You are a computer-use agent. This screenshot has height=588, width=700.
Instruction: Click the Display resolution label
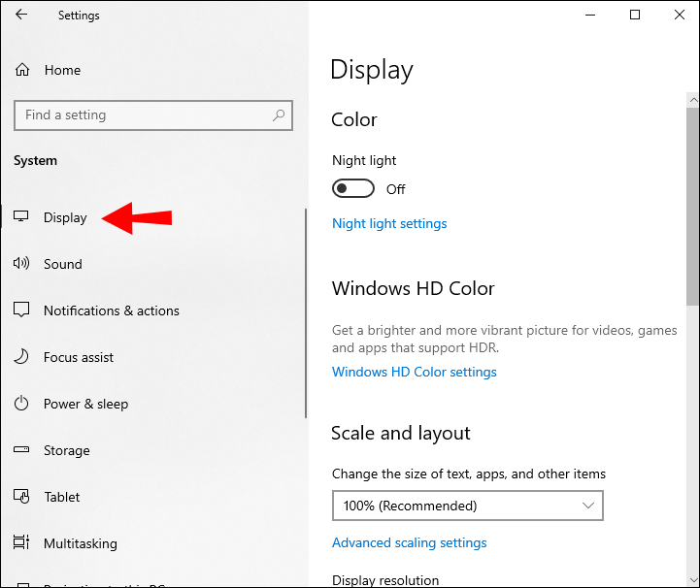tap(385, 580)
